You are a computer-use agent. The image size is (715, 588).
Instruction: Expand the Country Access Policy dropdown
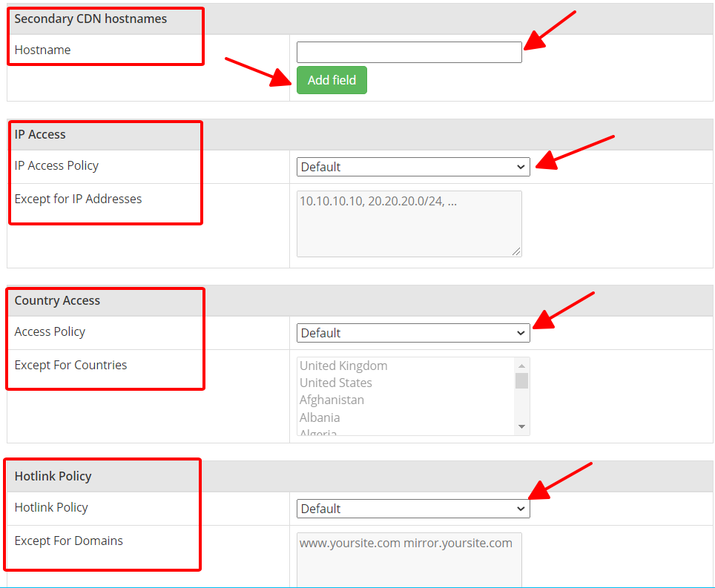pos(412,333)
